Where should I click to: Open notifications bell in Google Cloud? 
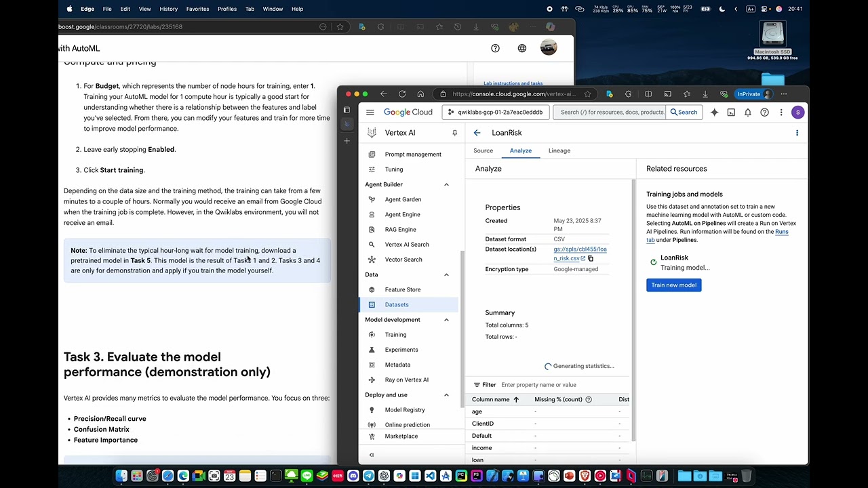point(747,113)
